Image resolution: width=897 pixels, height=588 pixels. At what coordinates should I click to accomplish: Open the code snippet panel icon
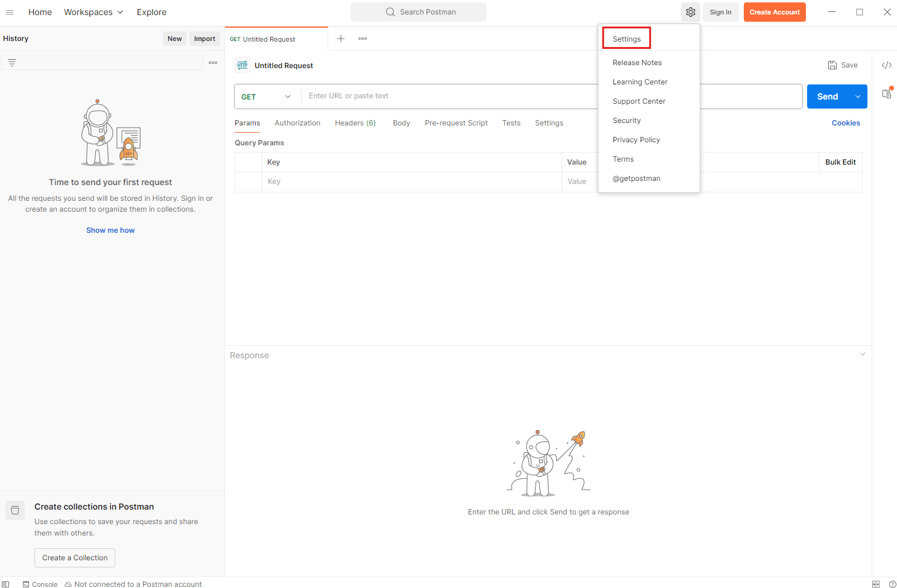point(887,65)
